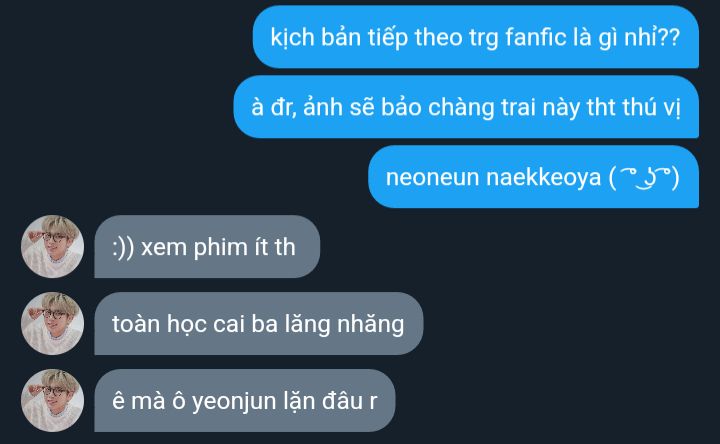
Task: Click the Lenny face emoticon in sent message
Action: [x=644, y=178]
